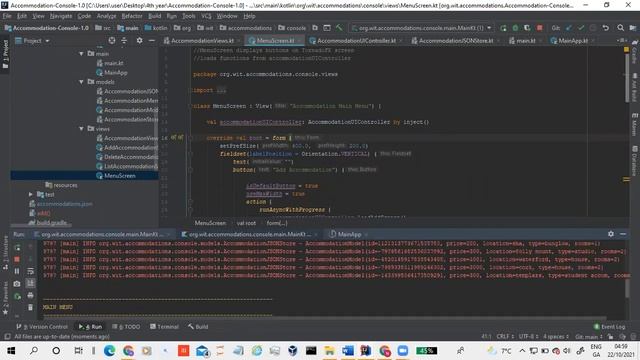Collapse the views folder in project tree

[x=81, y=129]
